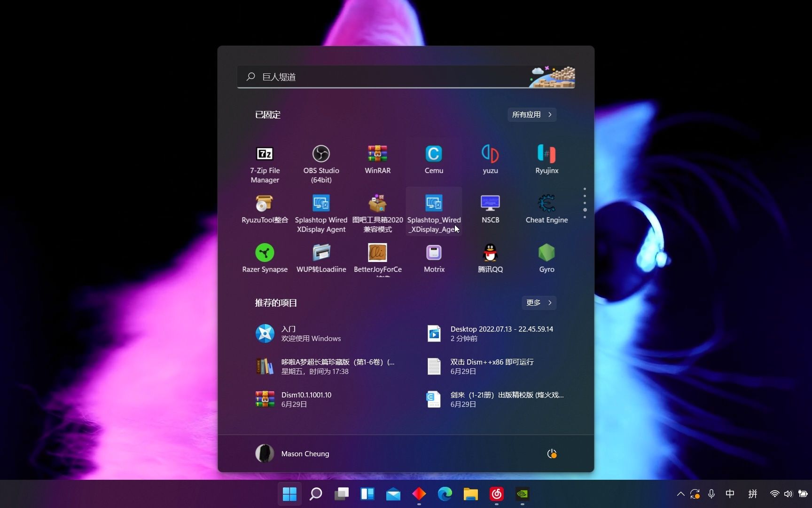This screenshot has width=812, height=508.
Task: Launch BetterJoyForCemu
Action: 377,259
